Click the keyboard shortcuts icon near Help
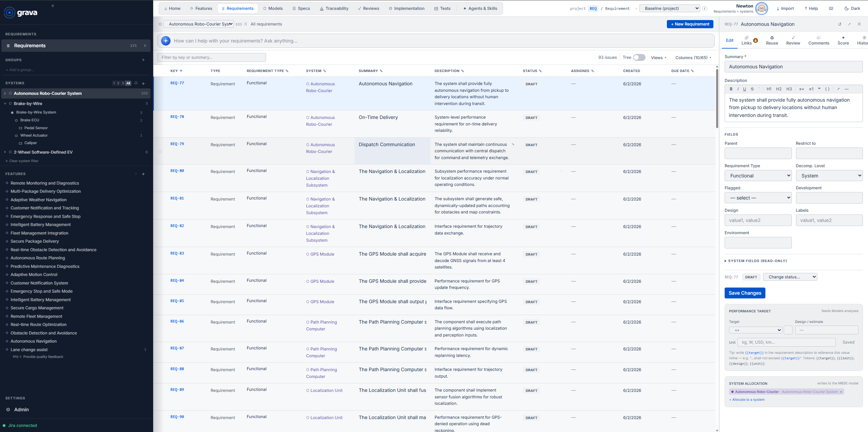The image size is (868, 432). pos(831,8)
